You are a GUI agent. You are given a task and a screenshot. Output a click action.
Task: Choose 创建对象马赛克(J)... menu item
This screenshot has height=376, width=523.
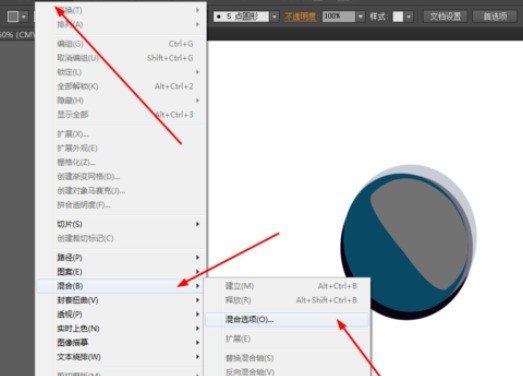[x=121, y=191]
